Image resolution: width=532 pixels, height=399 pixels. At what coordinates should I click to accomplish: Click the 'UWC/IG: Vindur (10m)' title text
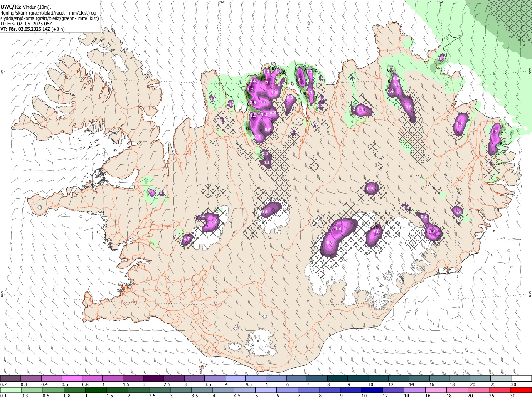25,7
